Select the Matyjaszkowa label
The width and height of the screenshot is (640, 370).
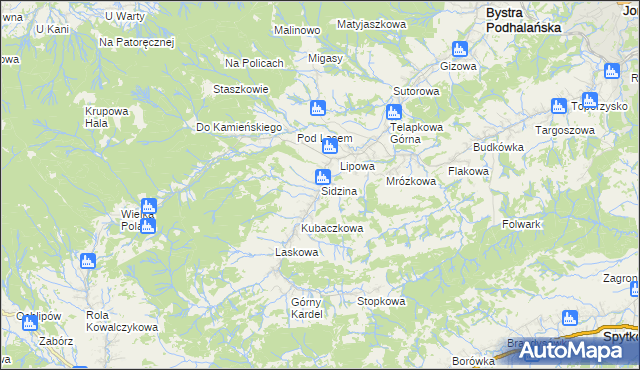point(371,24)
